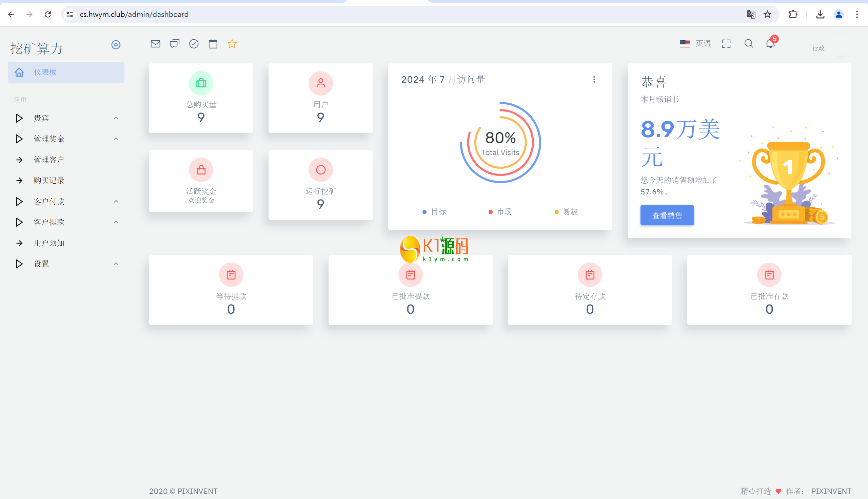Click the 查看销售 button
868x499 pixels.
point(667,215)
